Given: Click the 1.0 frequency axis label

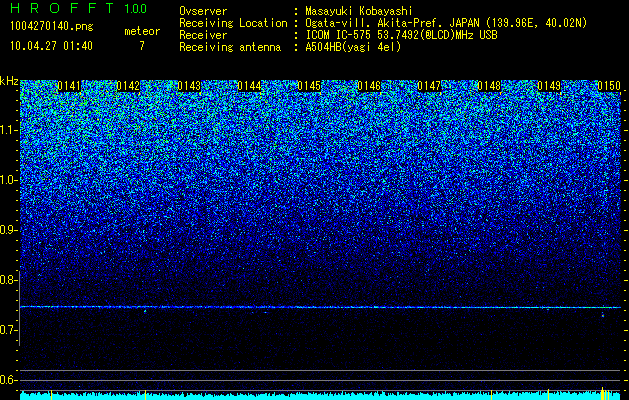Looking at the screenshot, I should (8, 180).
